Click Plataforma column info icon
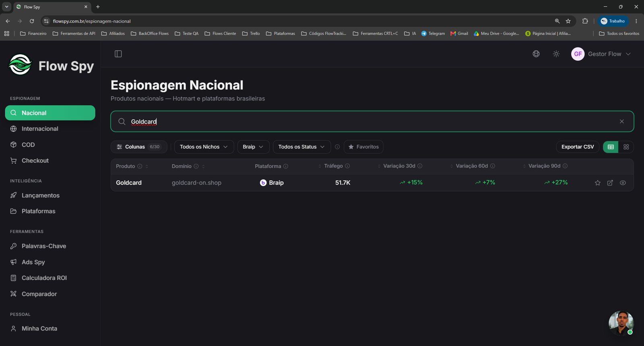 point(286,166)
